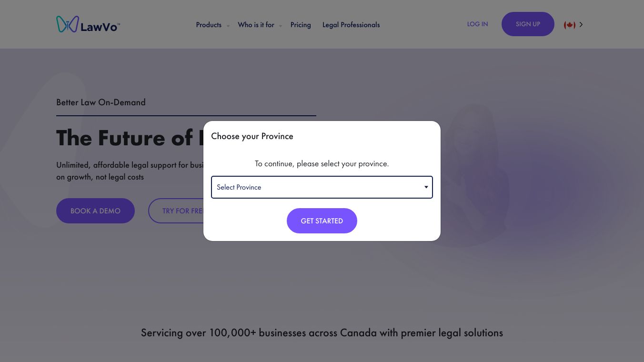Screen dimensions: 644x362
Task: Open the Who is it for menu
Action: (x=256, y=25)
